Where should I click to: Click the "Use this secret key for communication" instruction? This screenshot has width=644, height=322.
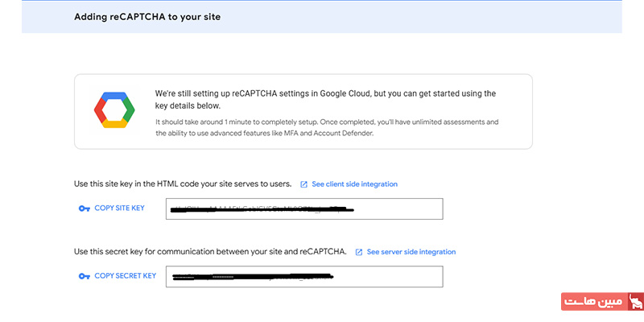210,252
